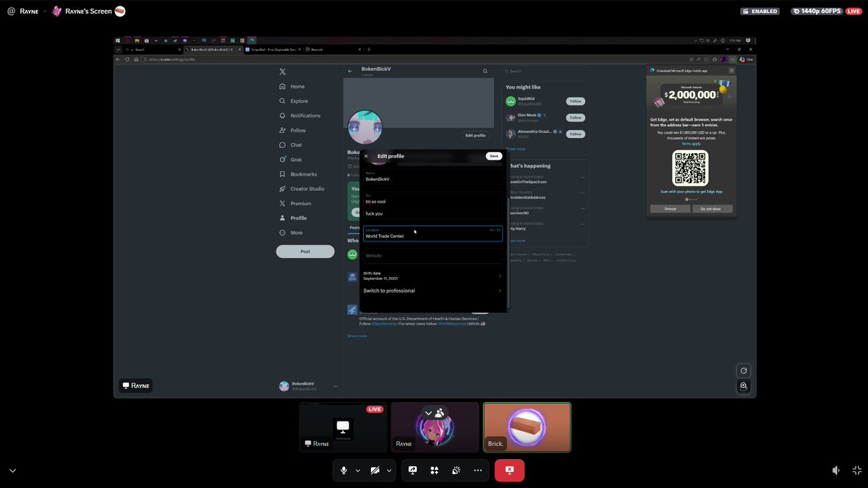Viewport: 868px width, 488px height.
Task: Click the Bio text field
Action: (433, 205)
